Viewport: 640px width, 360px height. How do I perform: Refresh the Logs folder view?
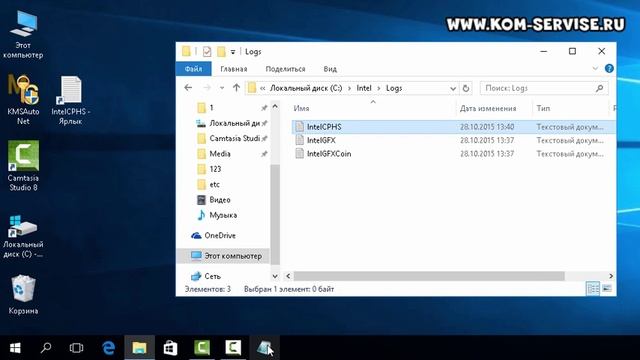(466, 88)
